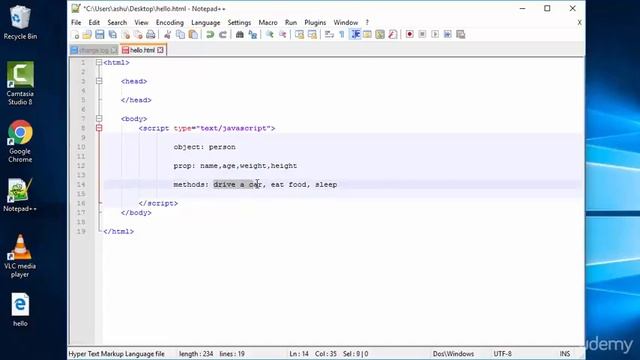Select the hello file desktop icon
The image size is (640, 360).
click(20, 310)
